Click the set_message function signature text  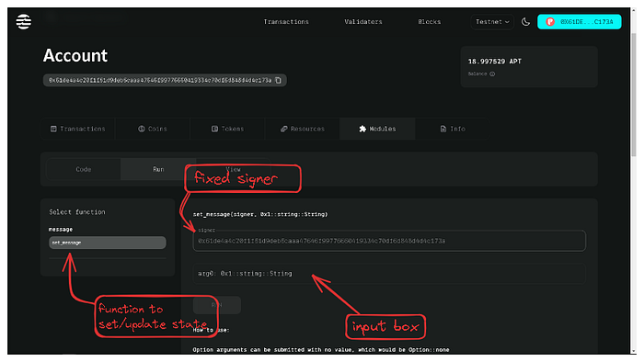(x=260, y=214)
